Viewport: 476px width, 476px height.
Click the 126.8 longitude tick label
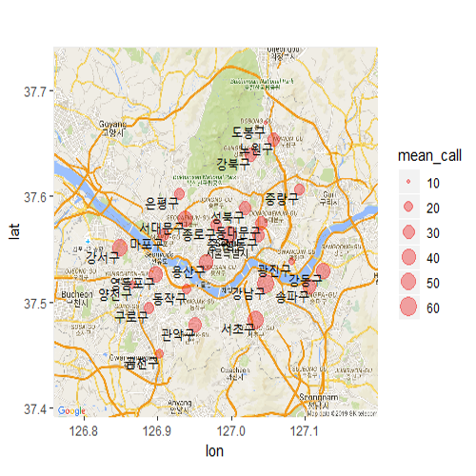click(84, 431)
